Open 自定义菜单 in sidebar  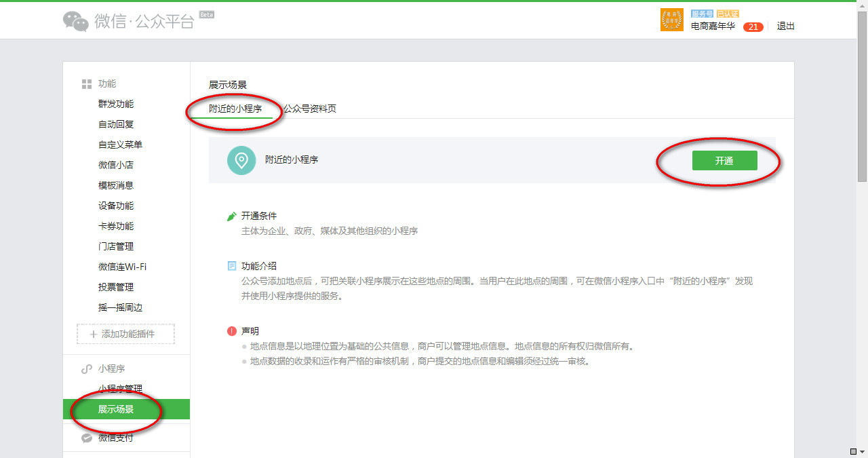click(120, 145)
